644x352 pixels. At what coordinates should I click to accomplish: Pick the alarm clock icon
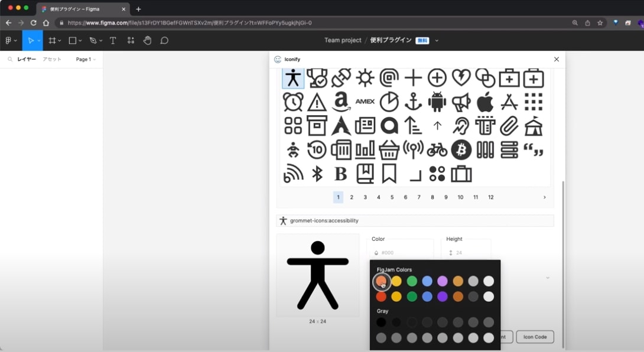click(x=293, y=102)
